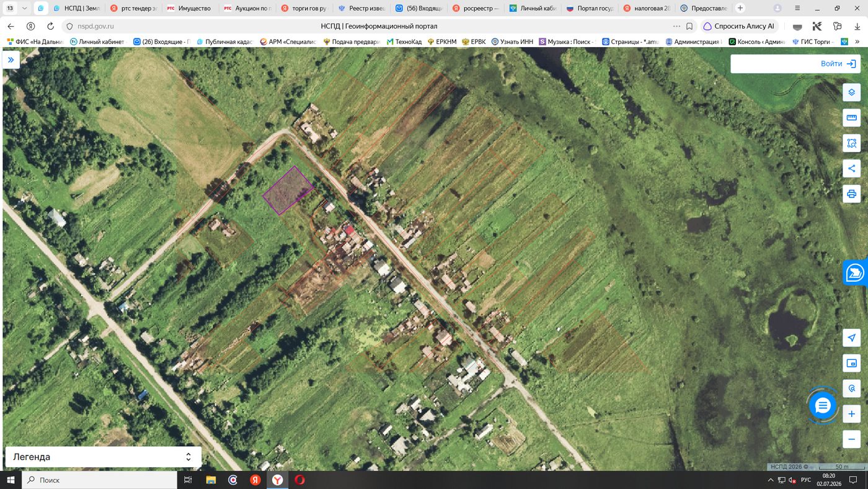
Task: Select the purple-outlined land parcel
Action: (x=288, y=191)
